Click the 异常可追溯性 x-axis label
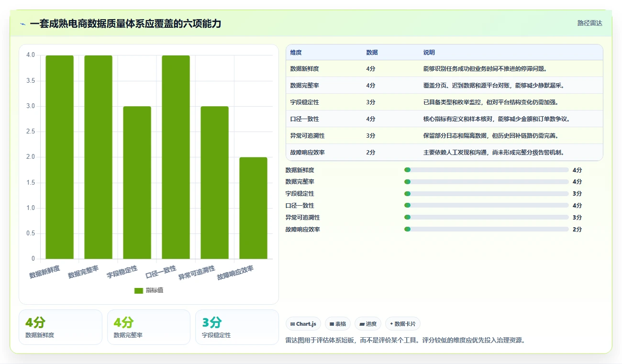The height and width of the screenshot is (364, 622). click(197, 273)
